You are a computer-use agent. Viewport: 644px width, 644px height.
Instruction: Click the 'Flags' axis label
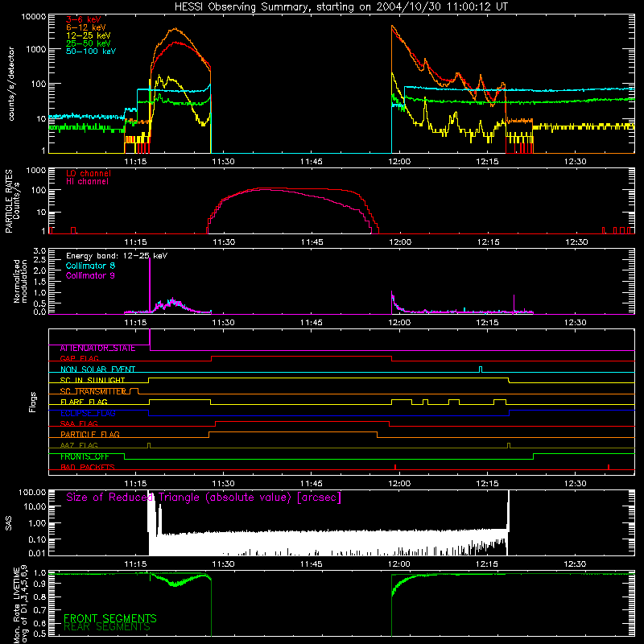point(33,402)
